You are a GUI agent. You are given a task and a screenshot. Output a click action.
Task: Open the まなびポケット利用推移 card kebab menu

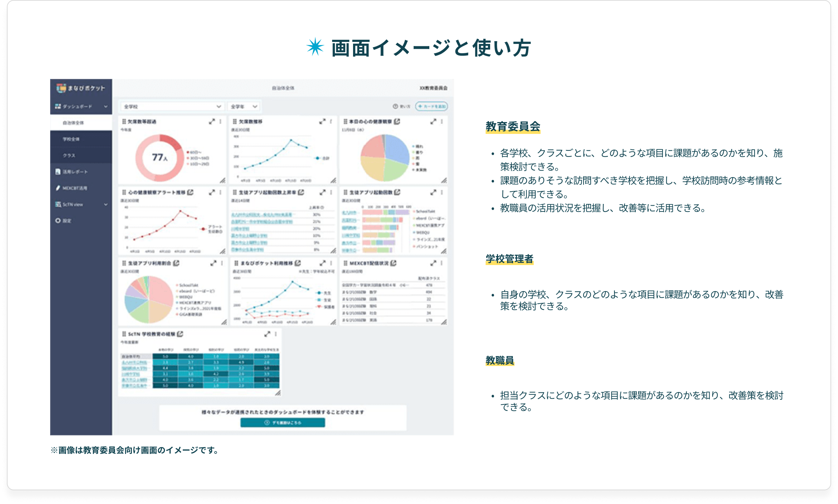tap(331, 263)
